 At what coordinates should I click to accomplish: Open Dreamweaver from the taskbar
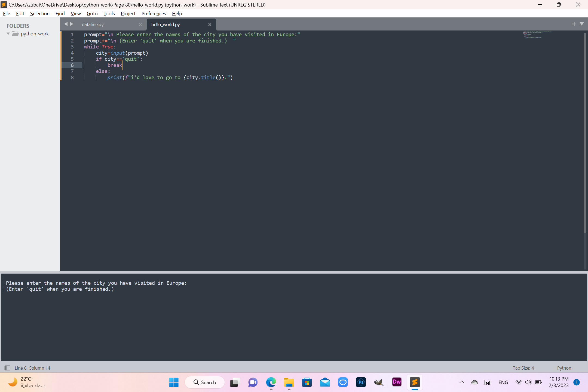point(397,382)
